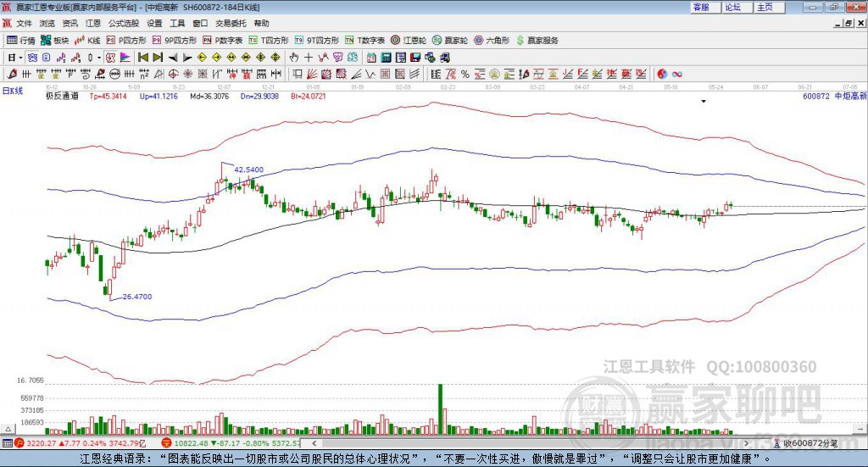Image resolution: width=868 pixels, height=467 pixels.
Task: Open 赢家服务 dollar-sign service button
Action: (x=537, y=41)
